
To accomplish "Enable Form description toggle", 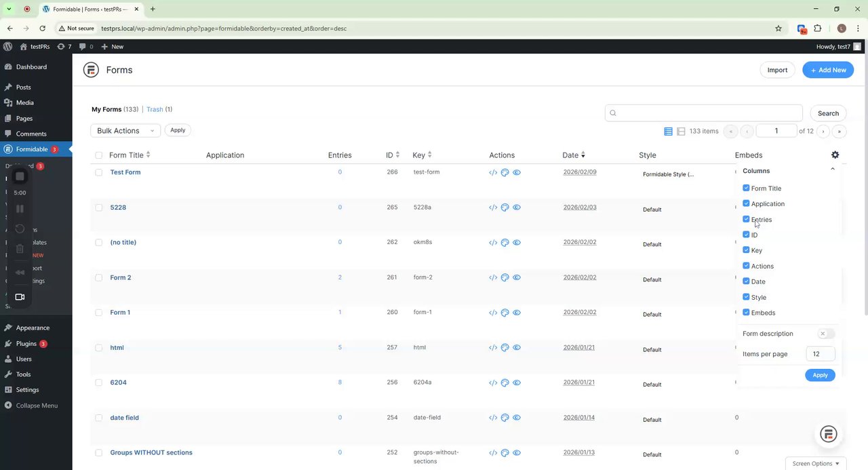I will (x=826, y=334).
